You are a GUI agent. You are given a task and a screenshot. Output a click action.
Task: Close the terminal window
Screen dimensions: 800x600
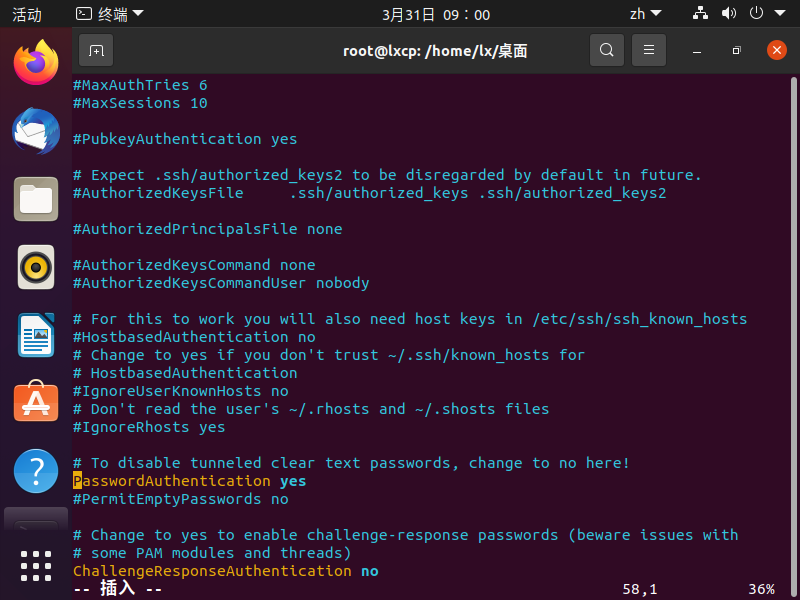point(777,50)
